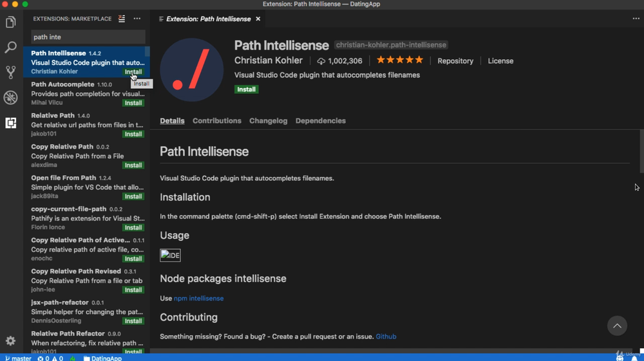This screenshot has width=644, height=361.
Task: Click the master branch in status bar
Action: 18,358
